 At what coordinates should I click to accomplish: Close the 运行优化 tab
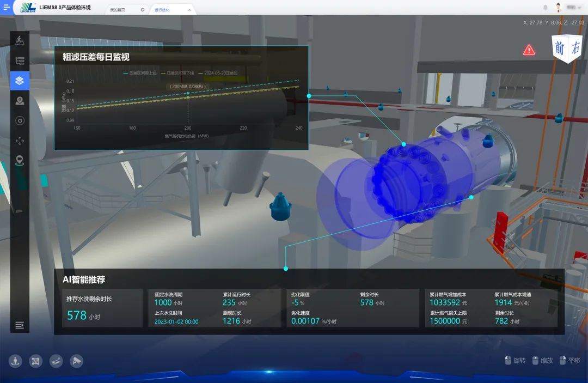coord(189,10)
